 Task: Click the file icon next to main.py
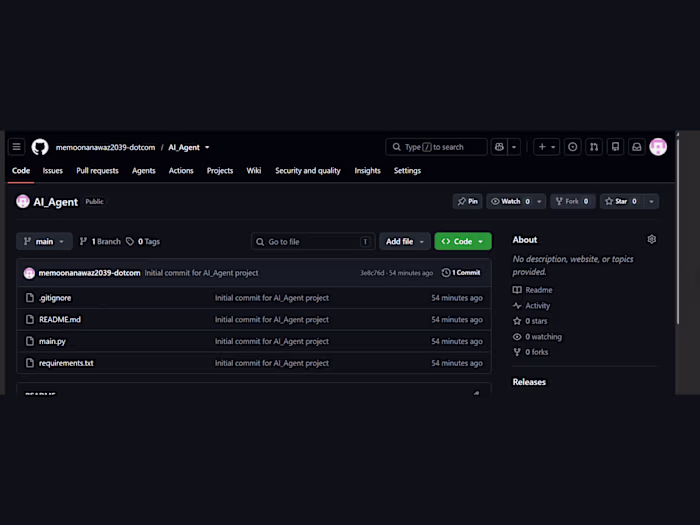coord(30,342)
